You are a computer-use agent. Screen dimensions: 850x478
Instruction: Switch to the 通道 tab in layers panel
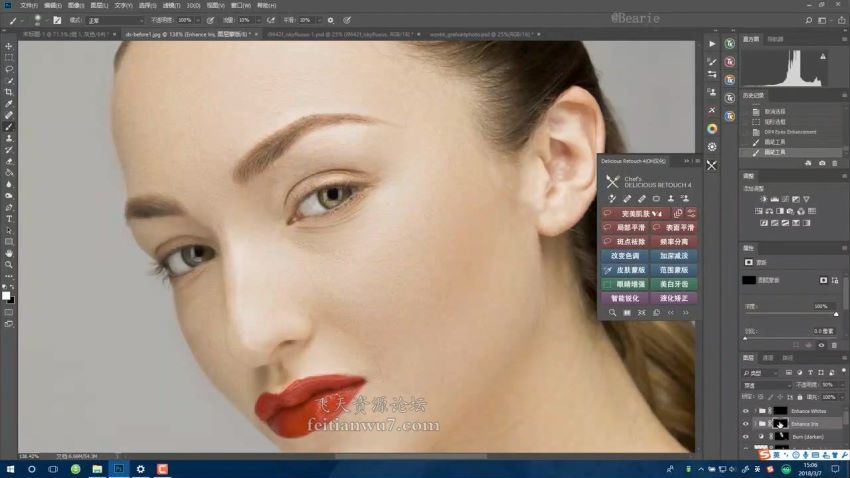(x=768, y=358)
